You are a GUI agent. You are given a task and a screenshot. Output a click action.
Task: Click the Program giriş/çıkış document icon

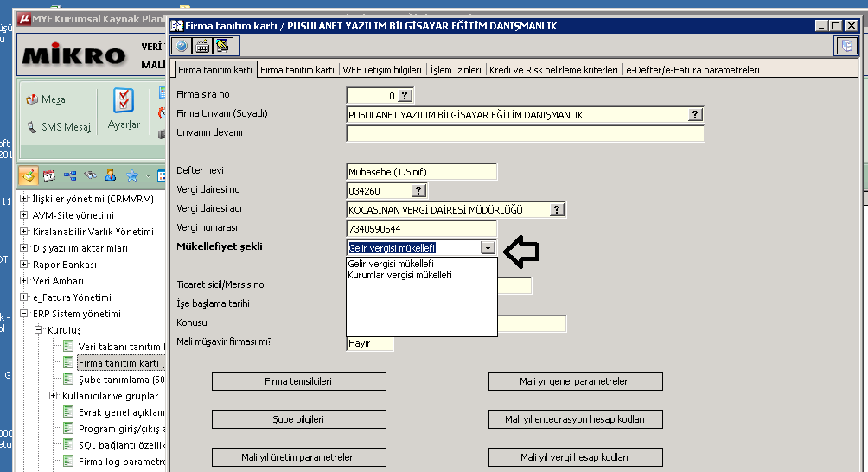click(x=68, y=428)
